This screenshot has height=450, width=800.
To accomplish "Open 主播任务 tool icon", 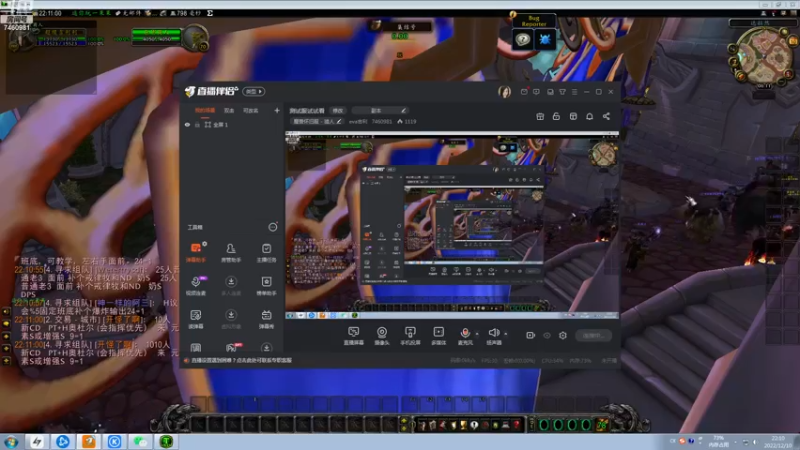I will pos(266,252).
